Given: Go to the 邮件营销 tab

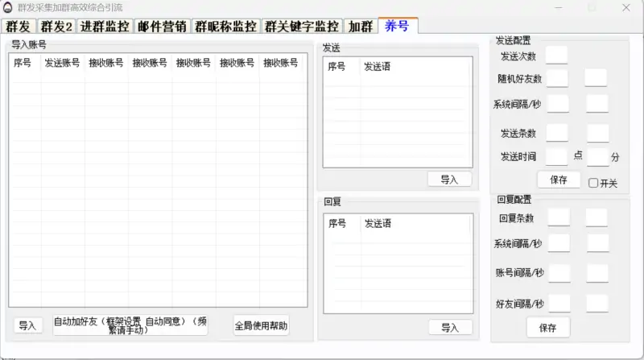Looking at the screenshot, I should [163, 27].
